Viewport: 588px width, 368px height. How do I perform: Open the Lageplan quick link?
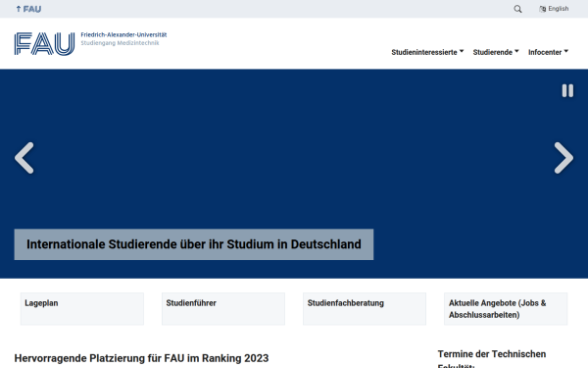(82, 309)
